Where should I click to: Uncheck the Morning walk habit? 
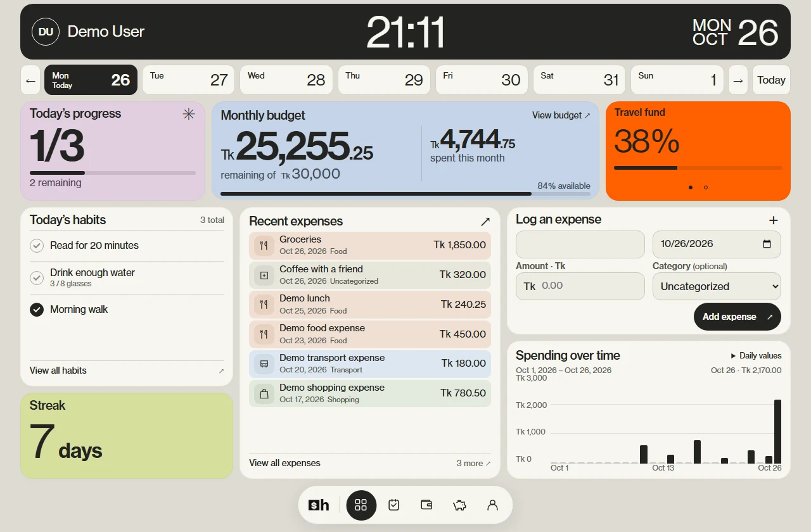click(37, 310)
